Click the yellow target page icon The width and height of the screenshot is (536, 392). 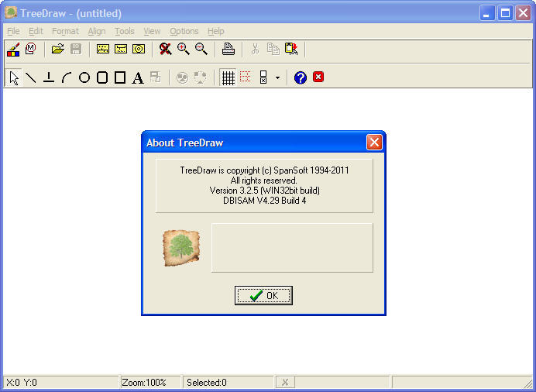click(x=139, y=49)
